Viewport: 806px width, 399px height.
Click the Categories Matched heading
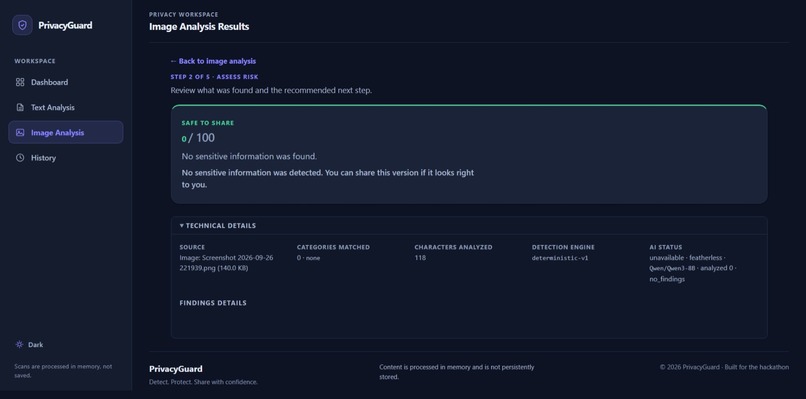pyautogui.click(x=333, y=247)
